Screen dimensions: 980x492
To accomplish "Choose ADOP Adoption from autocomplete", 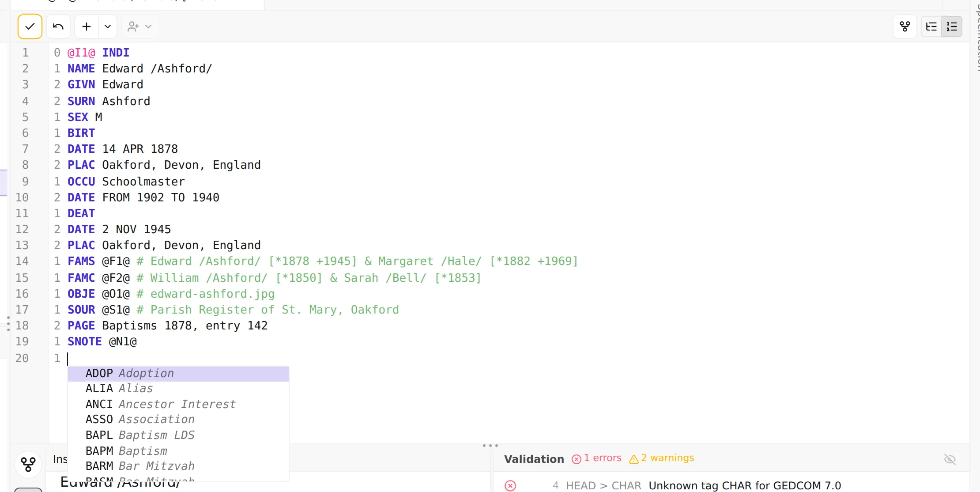I will pos(178,374).
